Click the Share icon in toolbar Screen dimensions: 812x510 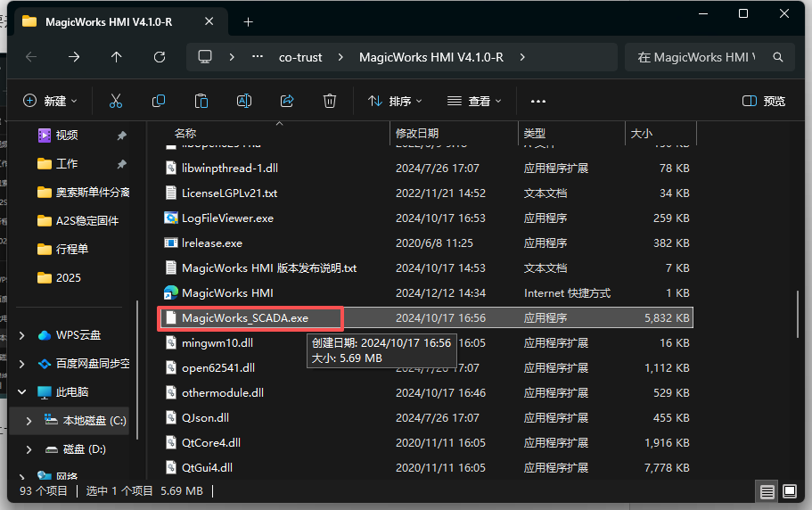pos(287,101)
